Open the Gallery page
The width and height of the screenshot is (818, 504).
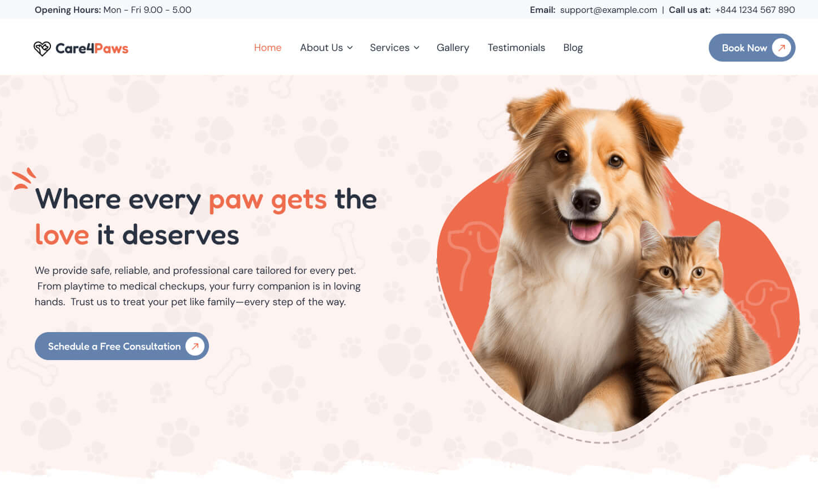click(x=453, y=48)
